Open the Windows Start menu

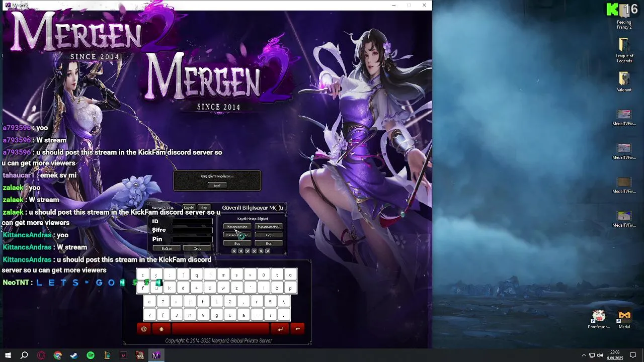point(8,355)
